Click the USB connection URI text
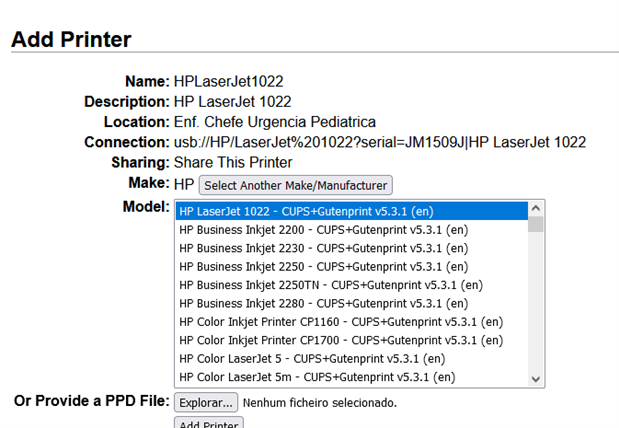This screenshot has width=619, height=428. (x=379, y=142)
